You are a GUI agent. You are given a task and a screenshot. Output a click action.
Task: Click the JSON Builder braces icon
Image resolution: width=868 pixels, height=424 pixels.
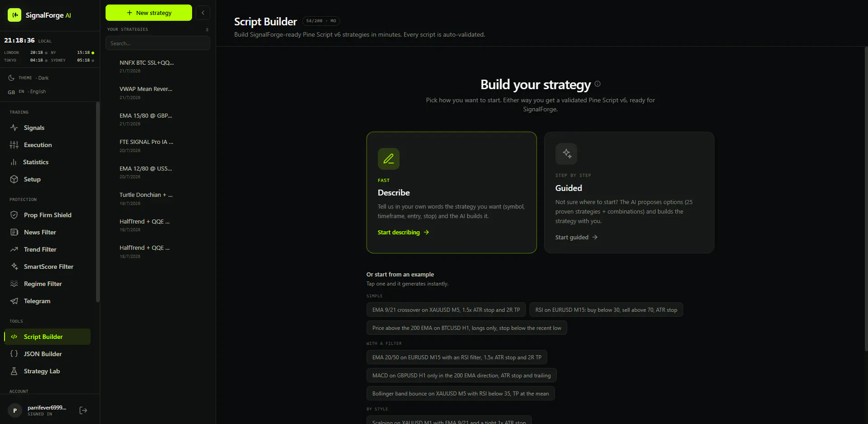coord(14,354)
